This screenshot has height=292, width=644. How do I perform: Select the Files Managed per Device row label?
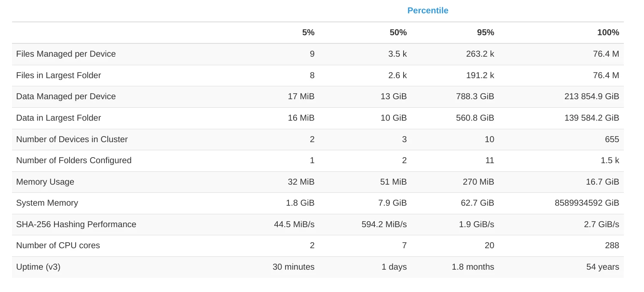66,54
